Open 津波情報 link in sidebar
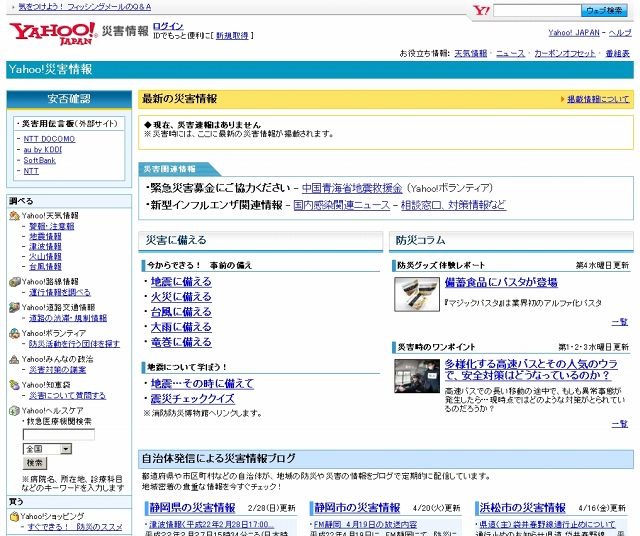 point(45,247)
